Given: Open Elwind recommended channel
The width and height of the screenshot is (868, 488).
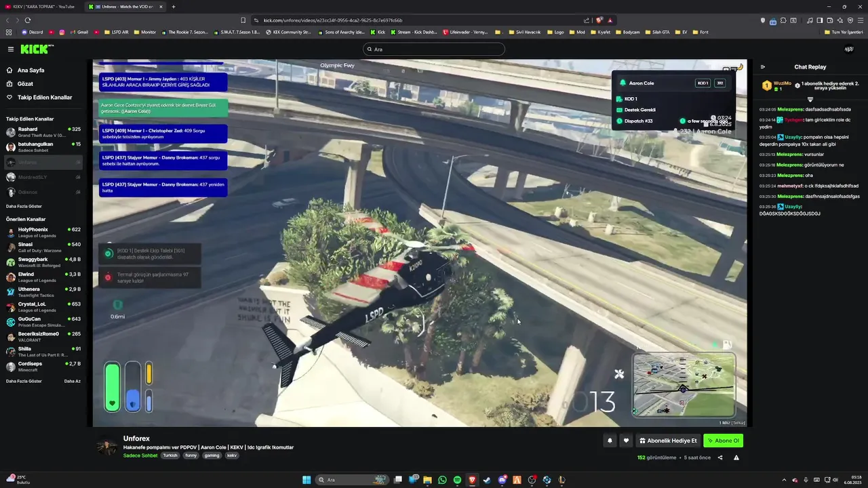Looking at the screenshot, I should click(43, 277).
